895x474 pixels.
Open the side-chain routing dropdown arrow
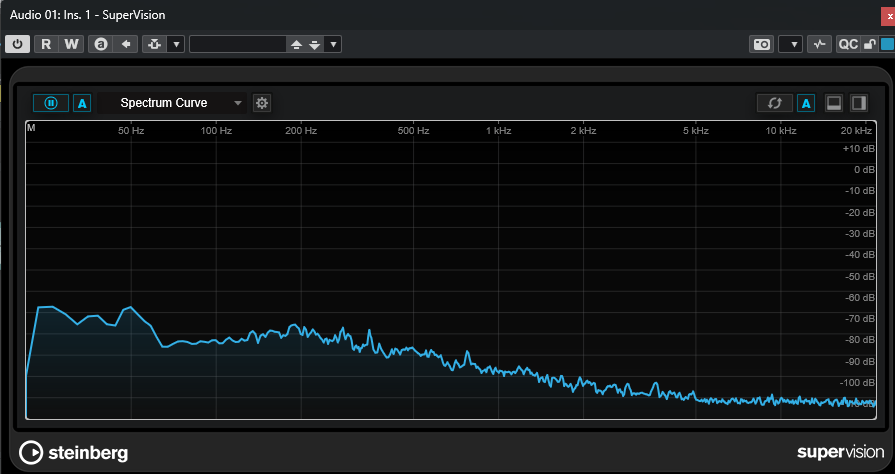176,44
